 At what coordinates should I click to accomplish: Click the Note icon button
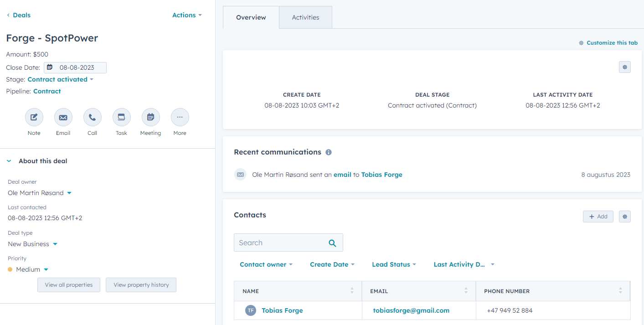(x=34, y=118)
